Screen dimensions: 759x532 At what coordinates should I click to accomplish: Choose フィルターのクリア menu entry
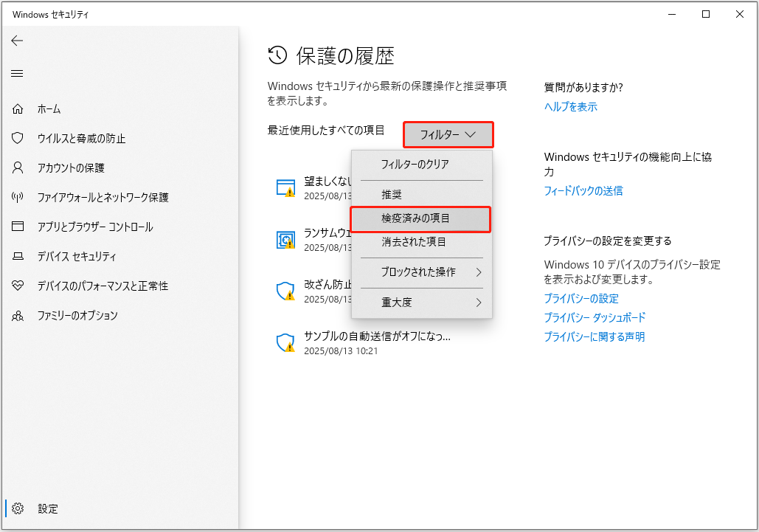point(415,165)
